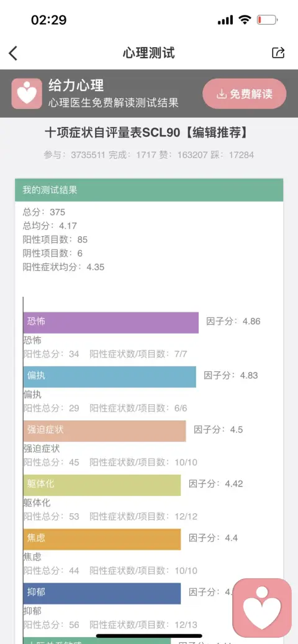This screenshot has width=298, height=644.
Task: Select the purple 恐怖 bar
Action: (x=111, y=322)
